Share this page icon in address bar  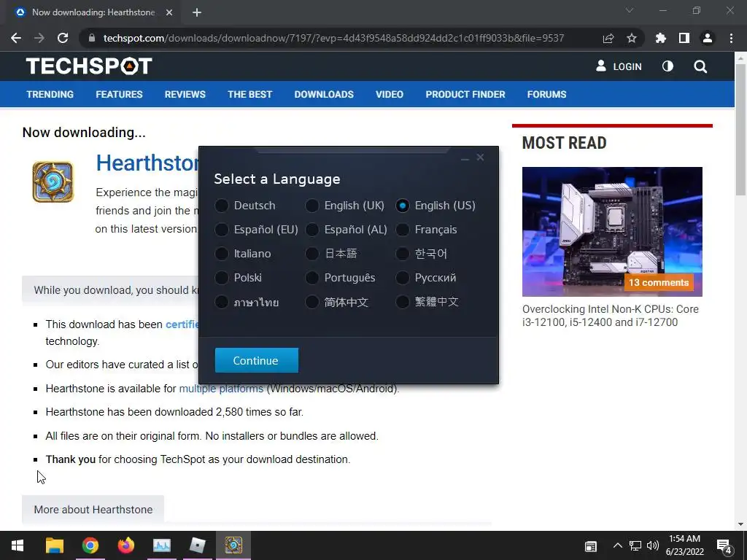coord(608,38)
